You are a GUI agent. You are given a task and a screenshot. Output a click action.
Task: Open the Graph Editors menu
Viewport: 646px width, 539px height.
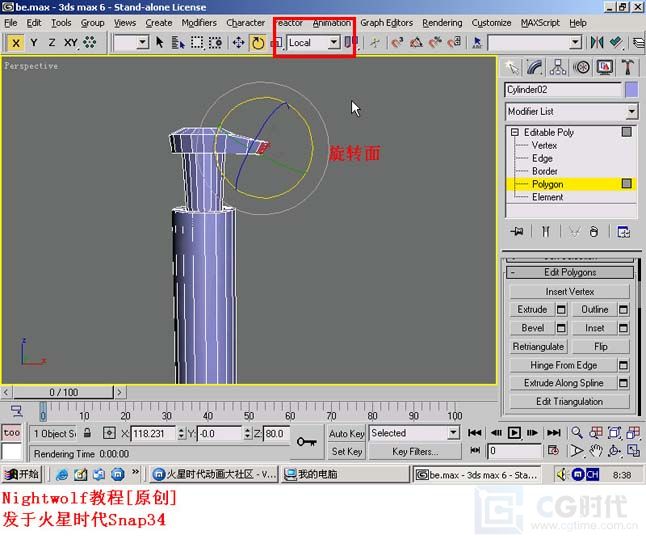(386, 23)
